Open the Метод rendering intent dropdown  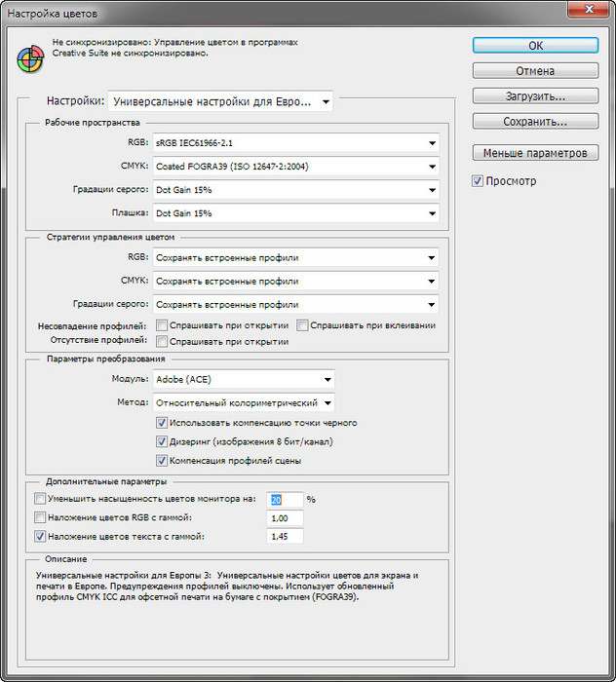(x=244, y=403)
